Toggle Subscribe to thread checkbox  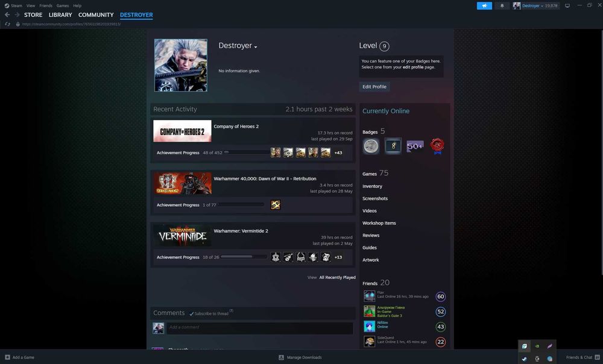(x=192, y=314)
